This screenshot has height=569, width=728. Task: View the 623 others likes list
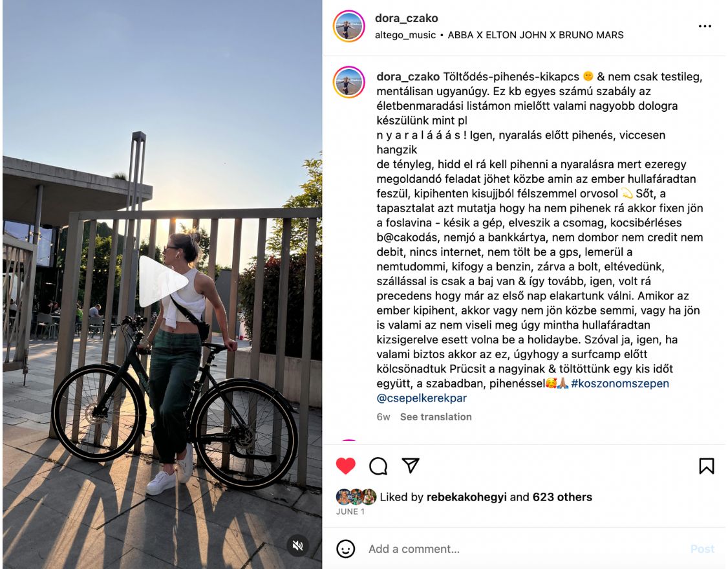coord(562,497)
